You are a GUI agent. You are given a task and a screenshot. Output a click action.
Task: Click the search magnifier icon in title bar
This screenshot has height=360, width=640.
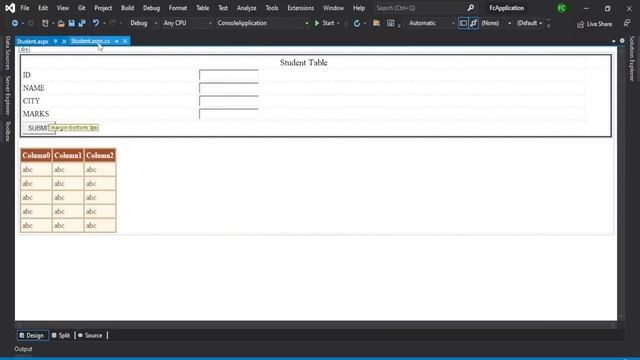click(x=471, y=8)
